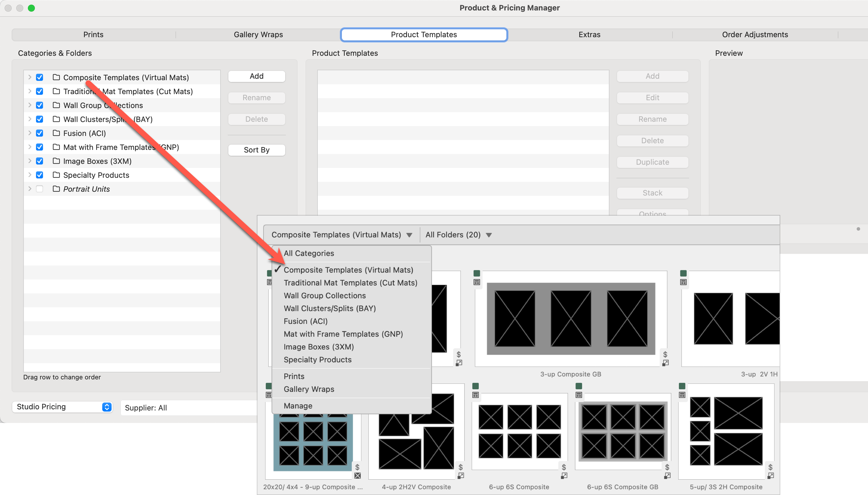
Task: Click green color tag on 6-up 6S Composite GB
Action: [x=579, y=386]
